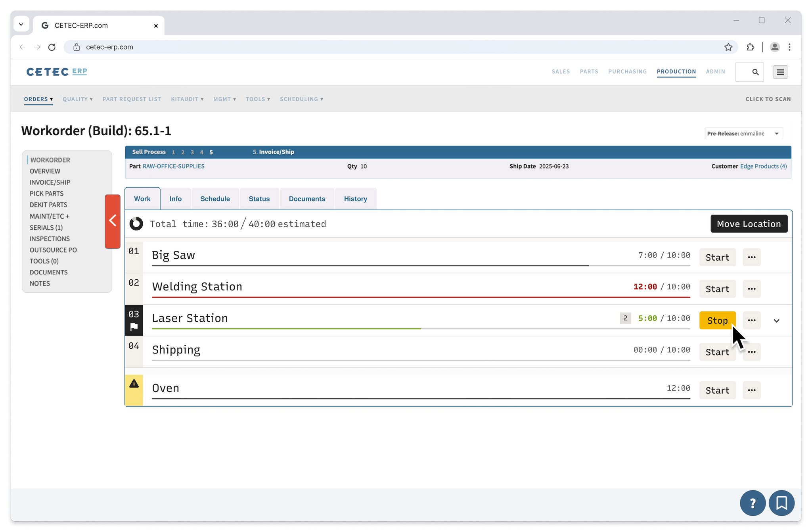This screenshot has width=812, height=532.
Task: Bookmark this page with star icon
Action: coord(728,47)
